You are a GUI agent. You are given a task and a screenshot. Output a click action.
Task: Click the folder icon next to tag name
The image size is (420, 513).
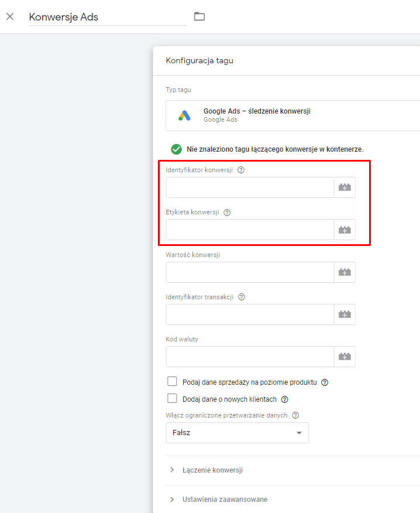199,16
